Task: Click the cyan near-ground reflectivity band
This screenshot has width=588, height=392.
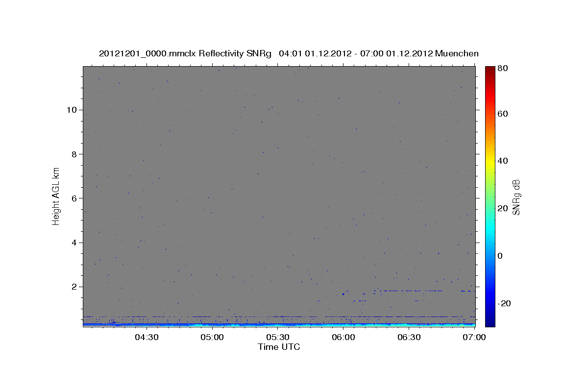Action: point(279,324)
